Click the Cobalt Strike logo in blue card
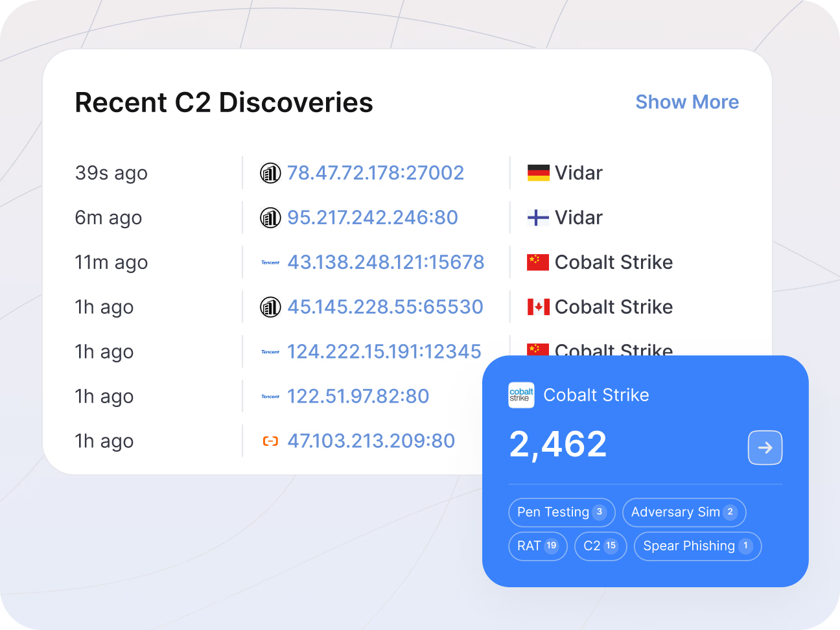 (521, 395)
